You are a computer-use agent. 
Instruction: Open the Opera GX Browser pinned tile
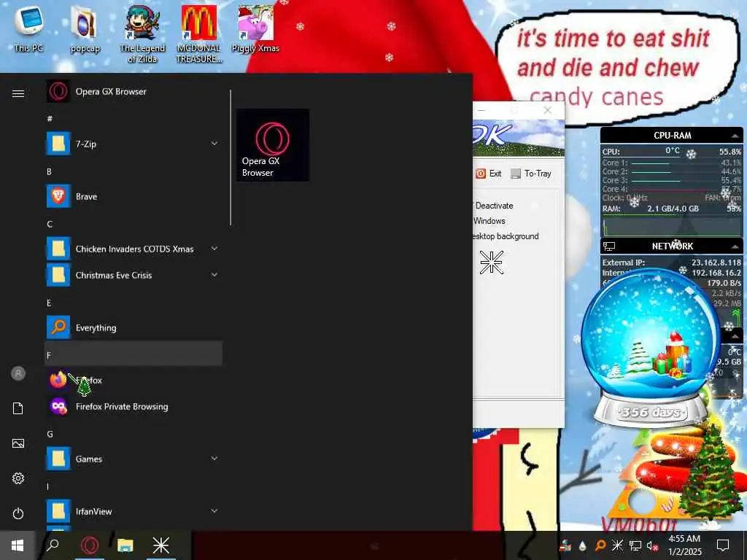[273, 145]
